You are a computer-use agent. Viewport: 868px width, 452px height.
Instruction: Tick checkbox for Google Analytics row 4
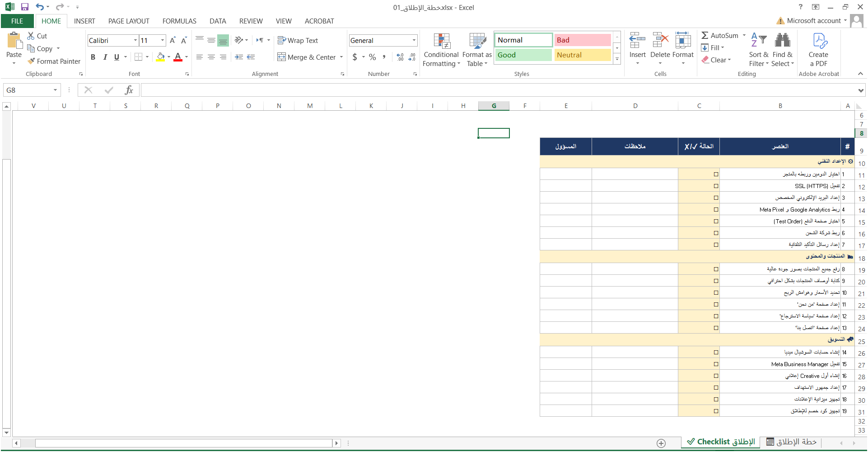click(716, 209)
